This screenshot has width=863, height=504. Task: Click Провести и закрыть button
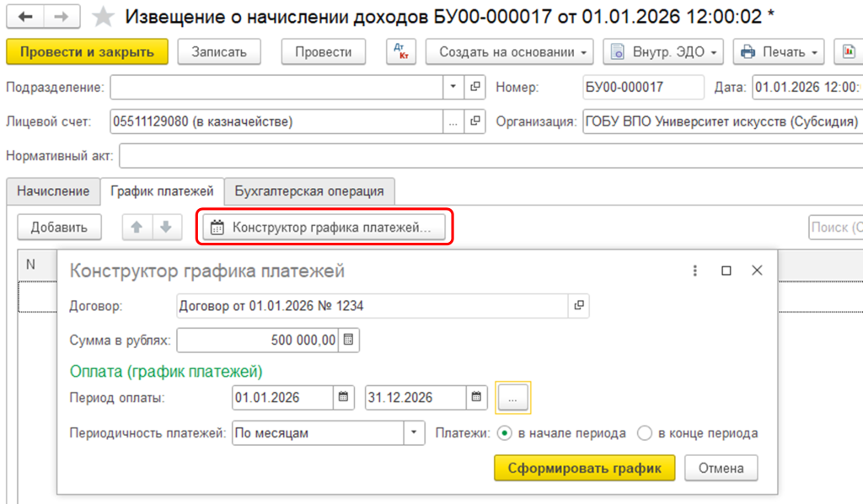coord(87,51)
